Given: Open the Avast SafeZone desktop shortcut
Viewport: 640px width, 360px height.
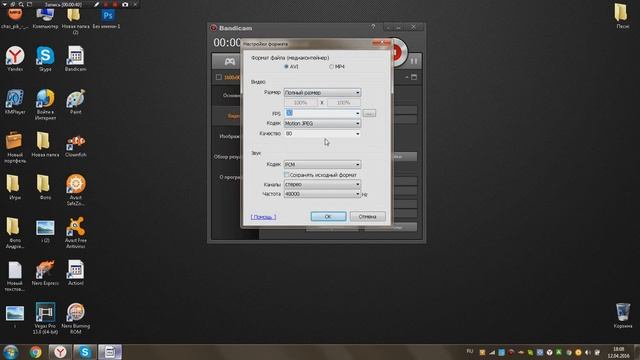Looking at the screenshot, I should pyautogui.click(x=76, y=190).
